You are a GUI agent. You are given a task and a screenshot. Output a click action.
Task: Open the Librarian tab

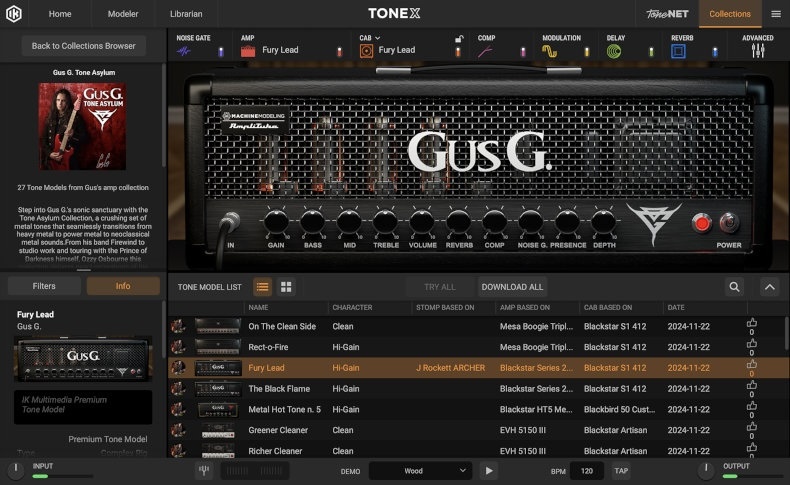pyautogui.click(x=186, y=14)
